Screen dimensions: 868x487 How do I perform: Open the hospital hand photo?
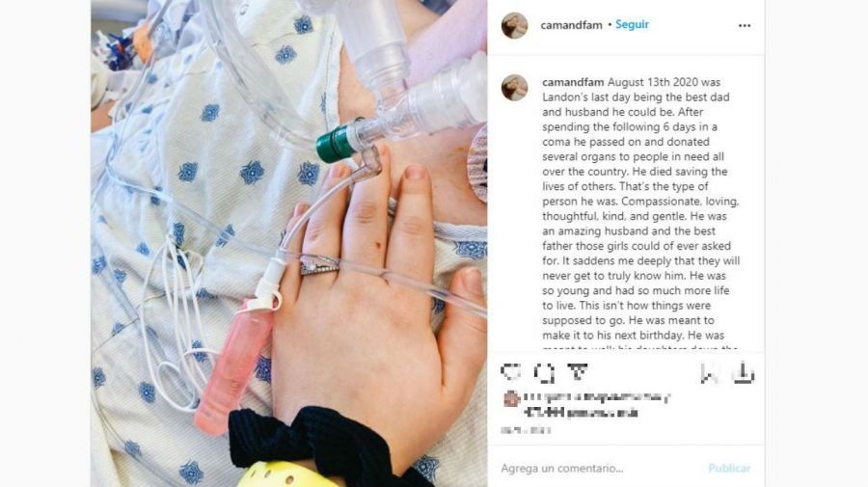pyautogui.click(x=289, y=243)
